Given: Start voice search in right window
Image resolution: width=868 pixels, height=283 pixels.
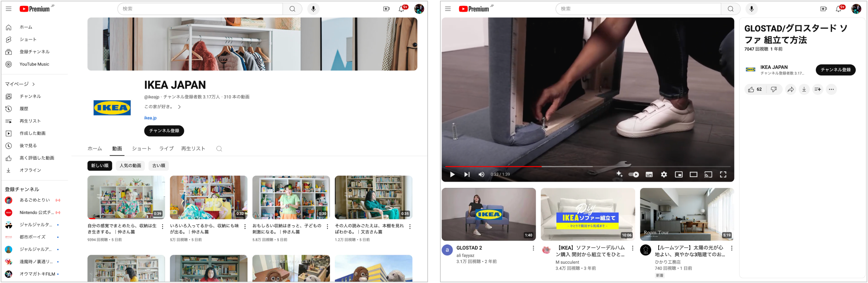Looking at the screenshot, I should tap(751, 9).
